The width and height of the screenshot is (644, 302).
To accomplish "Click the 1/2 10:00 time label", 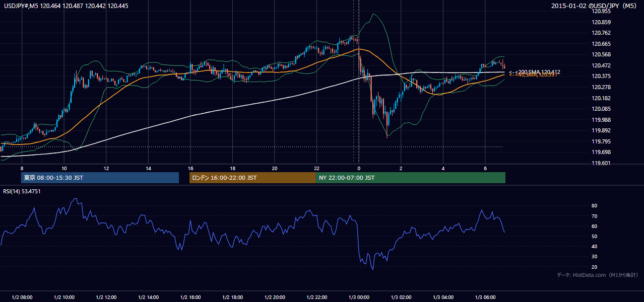I will (x=64, y=297).
